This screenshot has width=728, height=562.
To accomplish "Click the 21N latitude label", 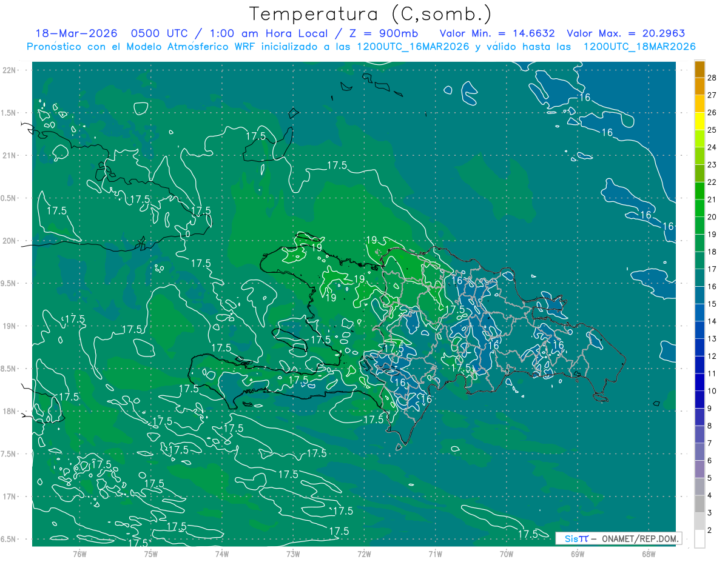I will coord(10,155).
